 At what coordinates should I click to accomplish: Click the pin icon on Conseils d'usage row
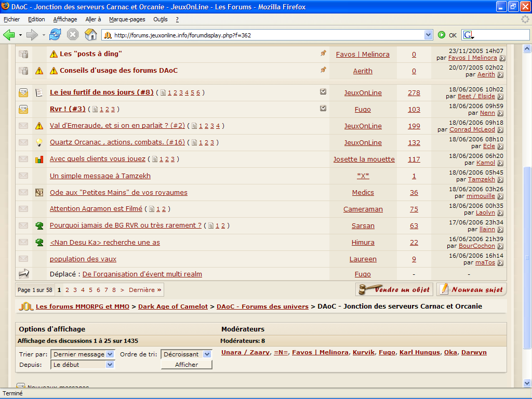pyautogui.click(x=323, y=70)
